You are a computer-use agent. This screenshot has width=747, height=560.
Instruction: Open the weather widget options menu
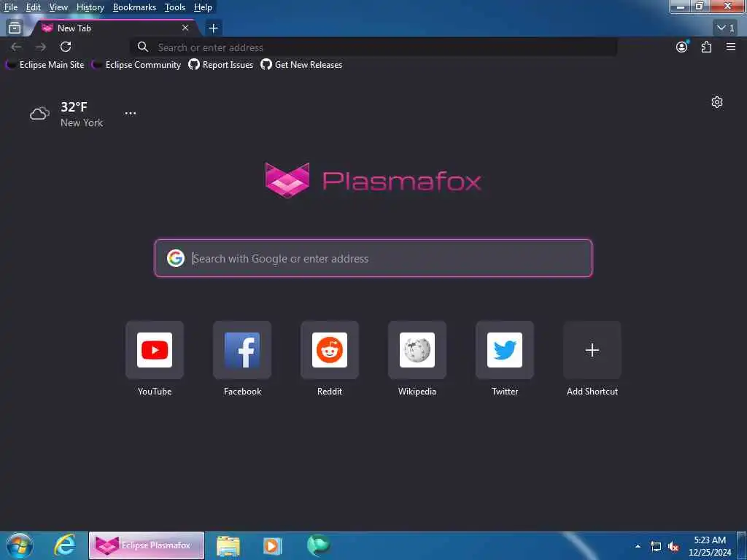(130, 113)
